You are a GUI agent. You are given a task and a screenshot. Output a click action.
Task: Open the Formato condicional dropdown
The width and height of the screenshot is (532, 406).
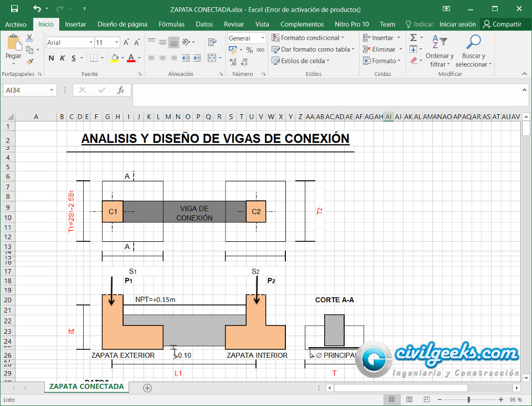tap(308, 38)
